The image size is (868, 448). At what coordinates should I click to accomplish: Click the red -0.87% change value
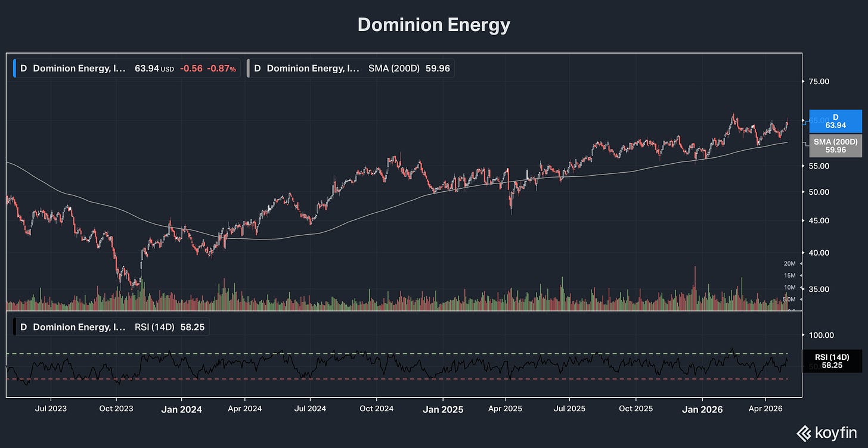click(x=221, y=69)
